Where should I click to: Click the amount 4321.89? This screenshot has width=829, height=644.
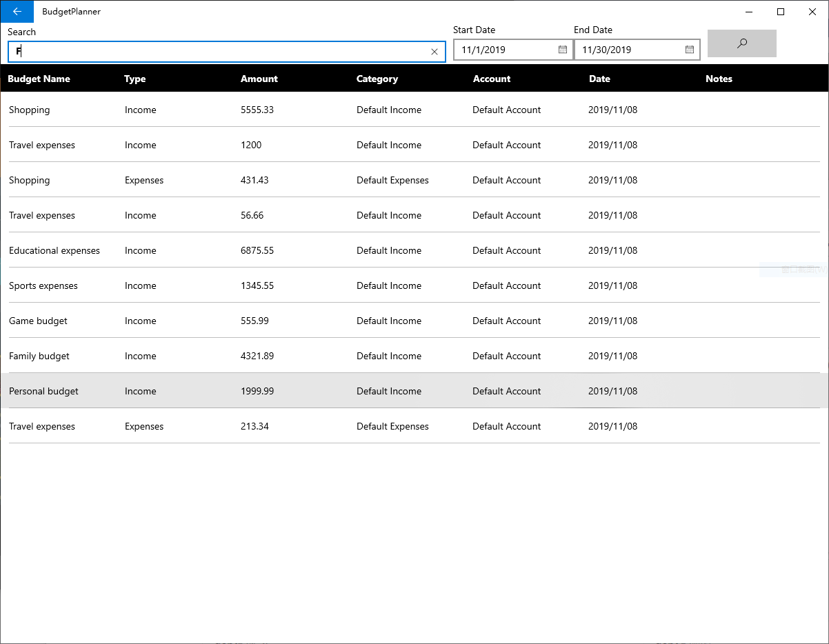click(257, 356)
